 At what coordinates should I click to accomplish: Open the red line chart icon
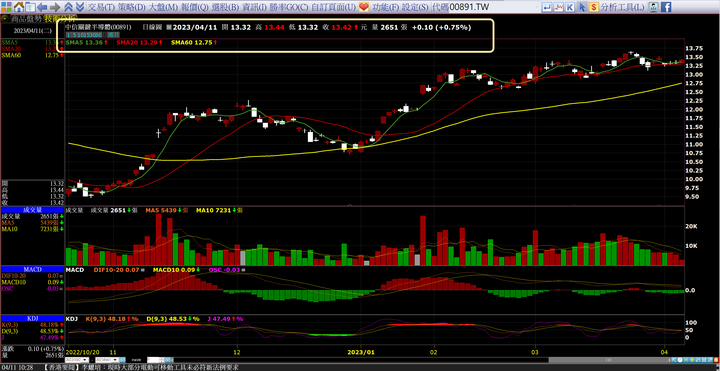click(558, 7)
